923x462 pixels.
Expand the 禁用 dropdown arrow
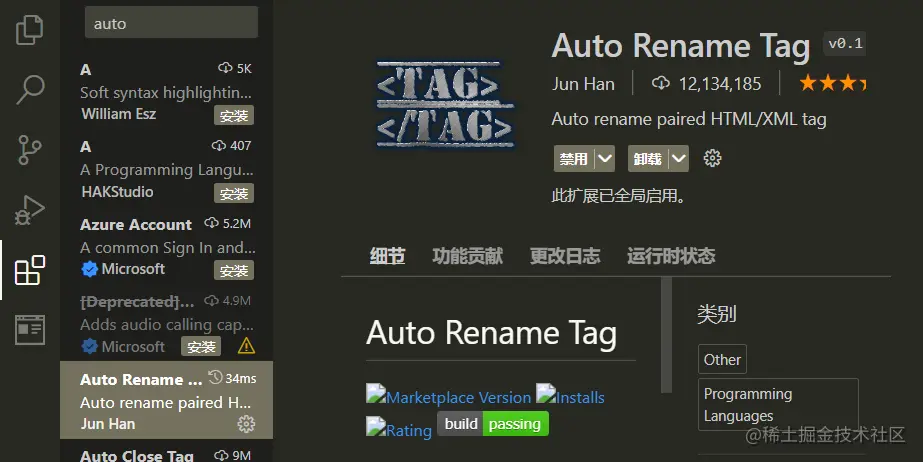[605, 159]
